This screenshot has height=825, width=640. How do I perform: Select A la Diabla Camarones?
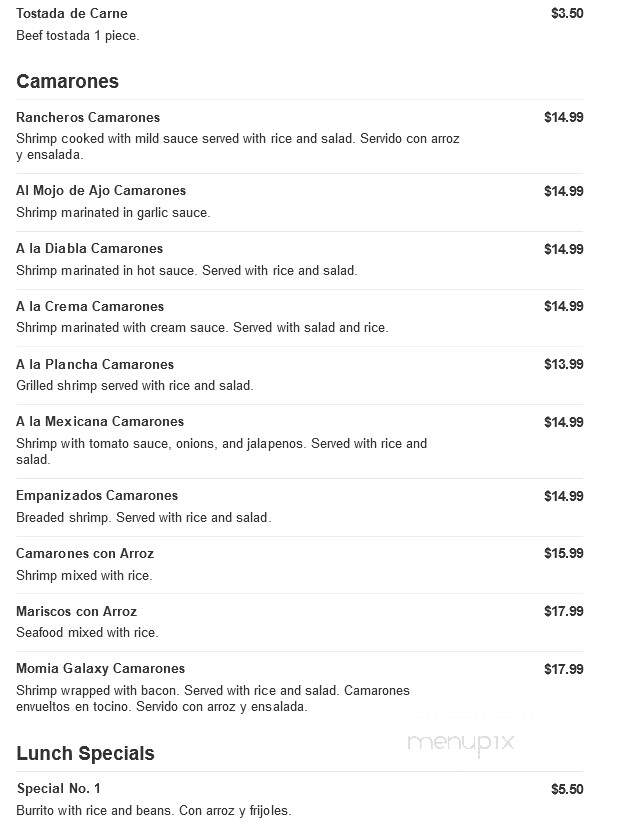89,248
